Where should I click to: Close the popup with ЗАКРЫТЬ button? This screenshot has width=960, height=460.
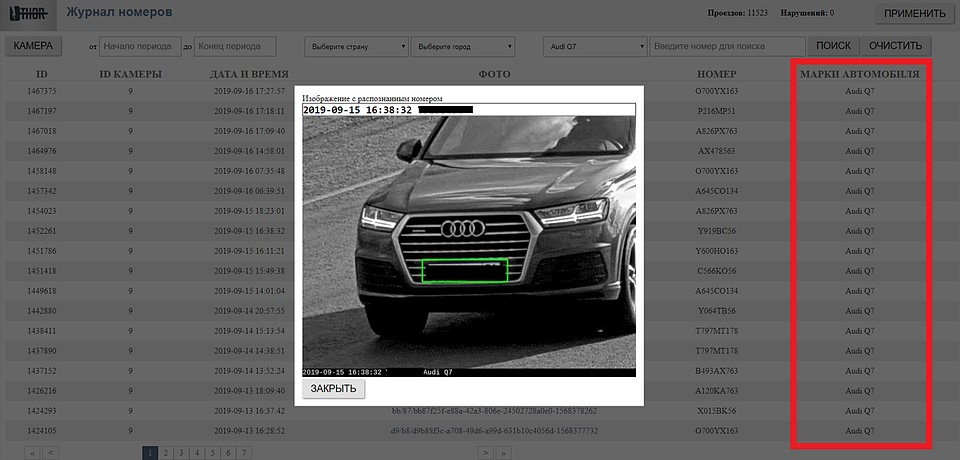pyautogui.click(x=334, y=389)
